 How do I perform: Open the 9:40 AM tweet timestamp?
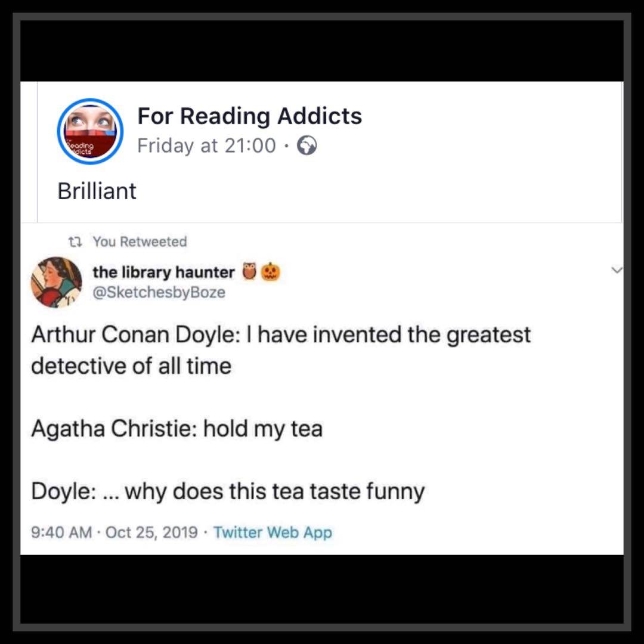tap(61, 532)
